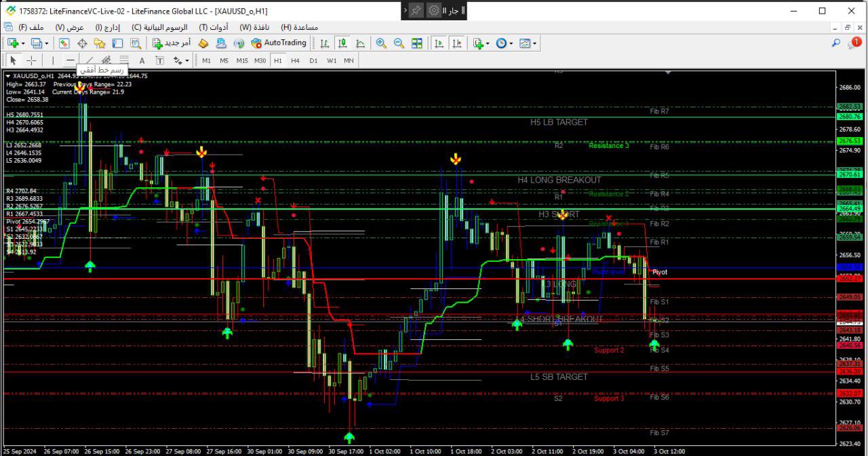
Task: Expand the new chart dropdown arrow
Action: [24, 43]
